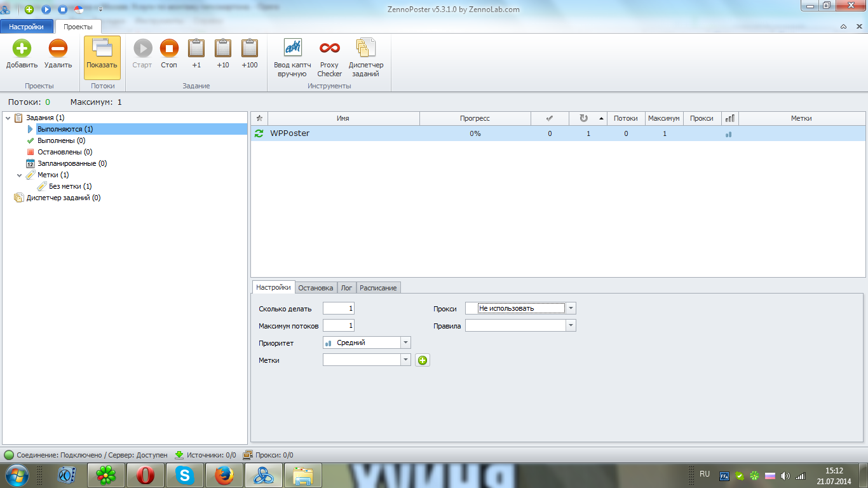Click the Прокси status bar icon
The width and height of the screenshot is (868, 488).
pyautogui.click(x=248, y=455)
